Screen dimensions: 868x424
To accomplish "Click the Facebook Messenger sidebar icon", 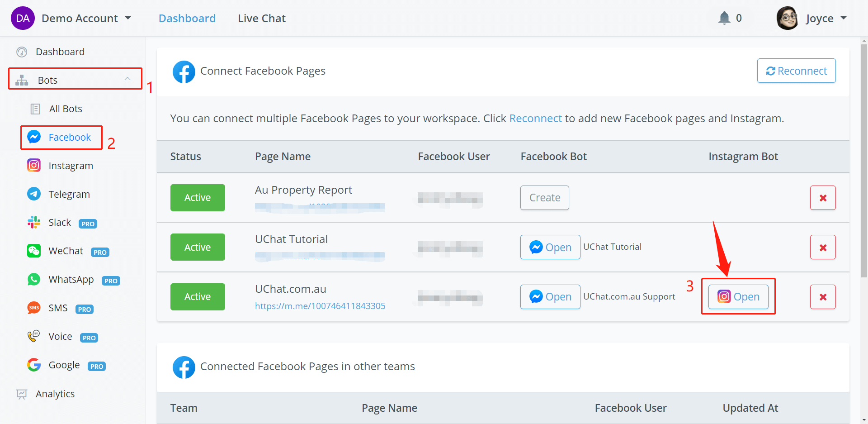I will point(34,137).
